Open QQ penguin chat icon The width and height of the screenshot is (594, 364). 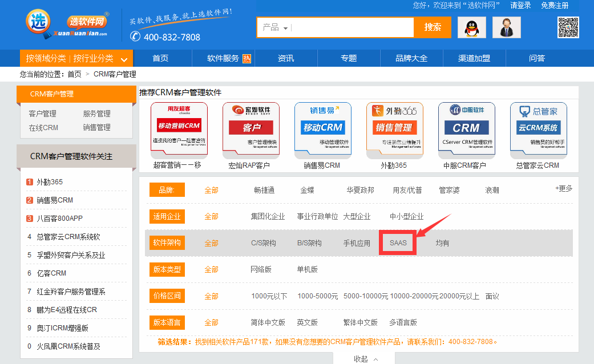click(x=472, y=27)
